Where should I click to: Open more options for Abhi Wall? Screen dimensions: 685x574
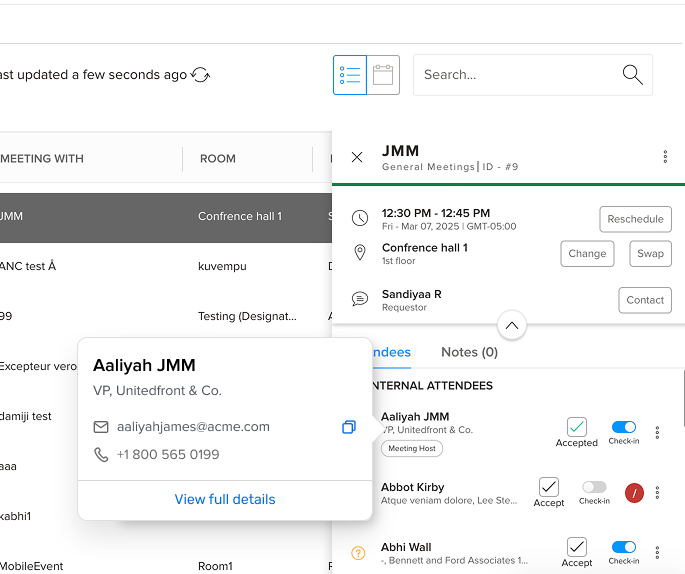coord(657,552)
